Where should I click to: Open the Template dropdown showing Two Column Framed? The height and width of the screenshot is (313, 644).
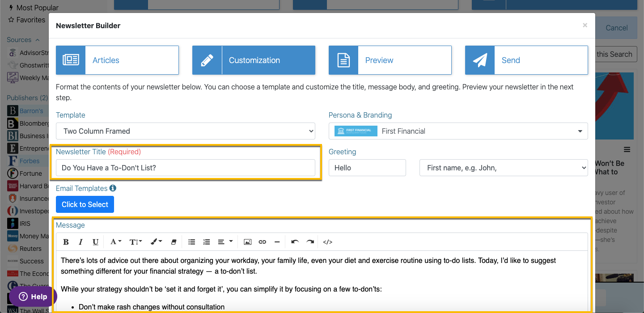point(186,131)
